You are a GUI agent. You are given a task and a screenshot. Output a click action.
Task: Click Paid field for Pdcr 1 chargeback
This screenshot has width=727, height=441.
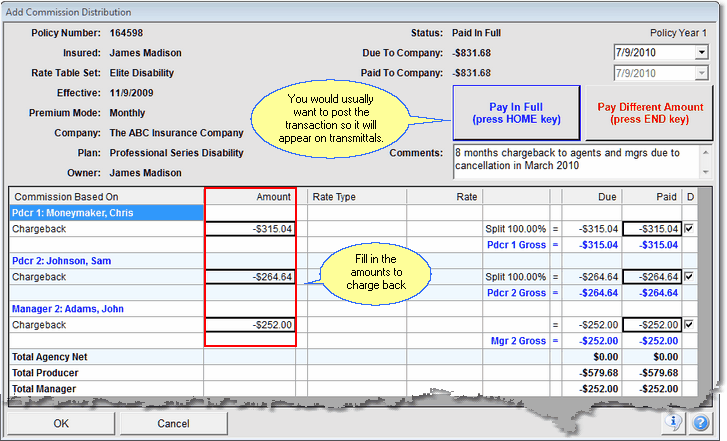coord(652,229)
